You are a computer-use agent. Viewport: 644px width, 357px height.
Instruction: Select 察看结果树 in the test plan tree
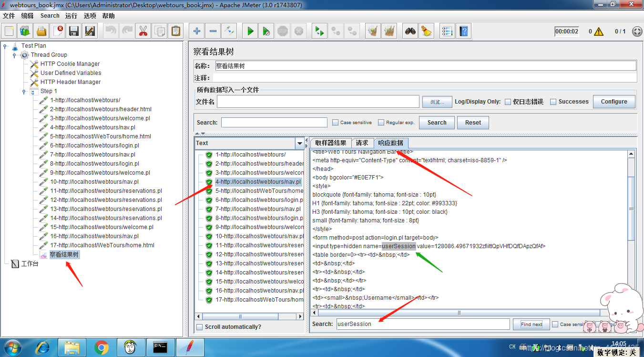point(64,255)
